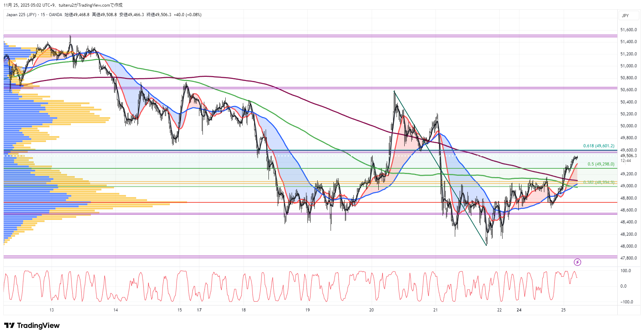The height and width of the screenshot is (336, 644).
Task: Click the TradingView logo
Action: (32, 325)
